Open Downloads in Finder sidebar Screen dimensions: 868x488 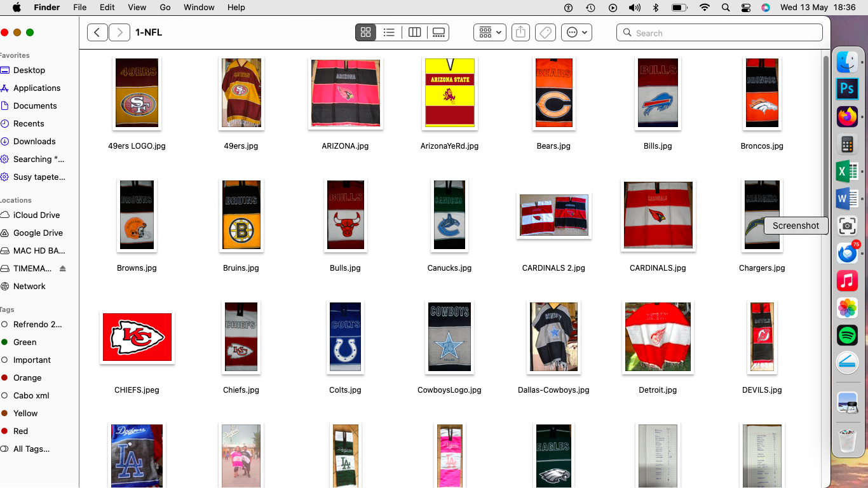pyautogui.click(x=33, y=141)
